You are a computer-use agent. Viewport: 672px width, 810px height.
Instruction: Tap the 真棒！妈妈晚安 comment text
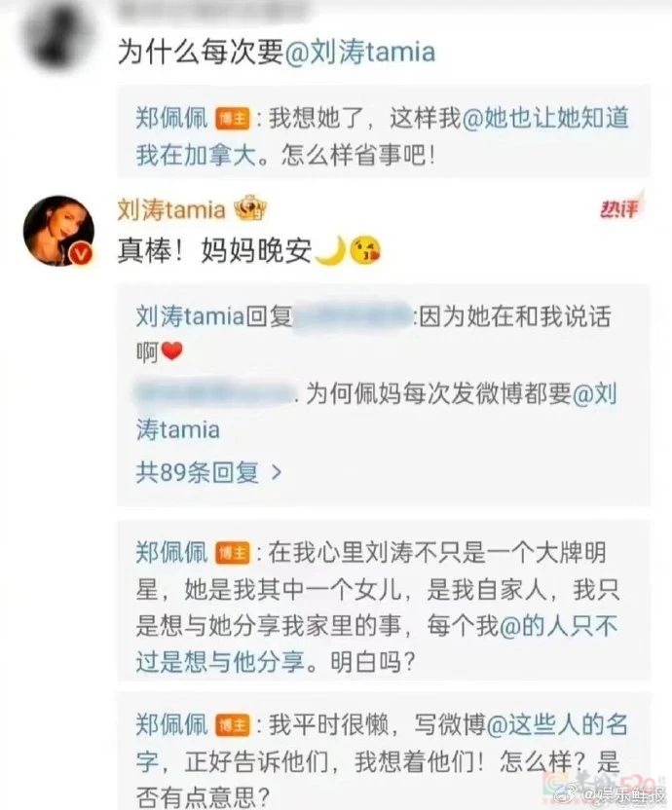tap(214, 251)
